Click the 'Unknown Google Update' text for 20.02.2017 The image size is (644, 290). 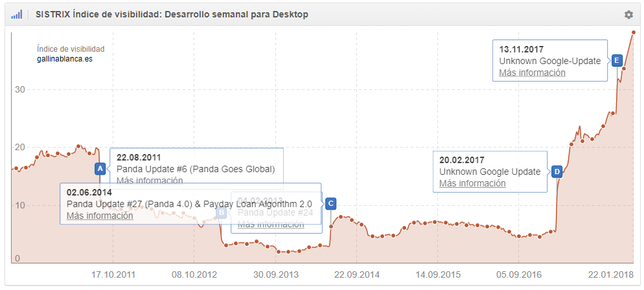tap(489, 172)
